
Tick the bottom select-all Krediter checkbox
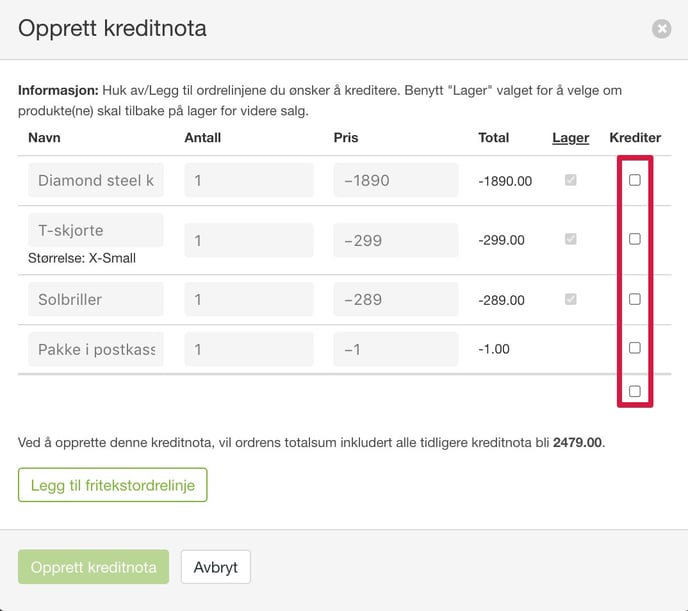[x=634, y=391]
